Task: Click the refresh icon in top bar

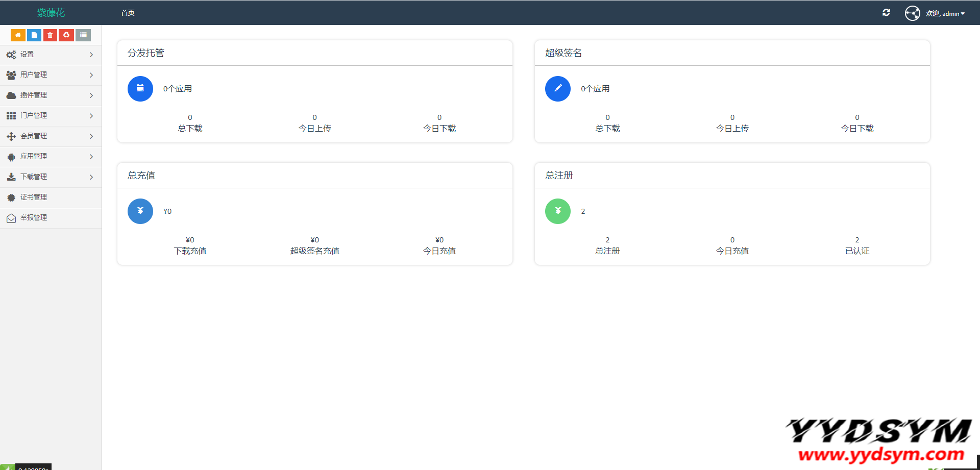Action: click(886, 13)
